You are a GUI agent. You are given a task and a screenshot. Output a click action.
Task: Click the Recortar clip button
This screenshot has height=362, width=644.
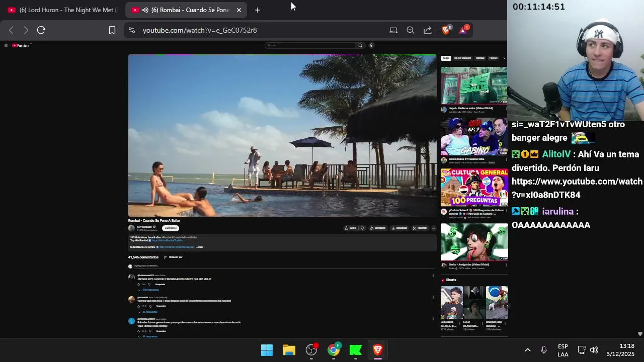point(420,228)
